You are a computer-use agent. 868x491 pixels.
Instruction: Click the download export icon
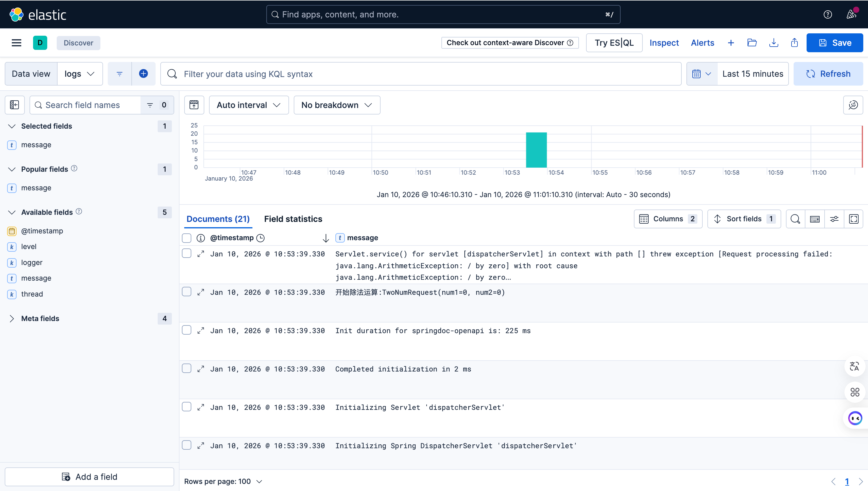point(774,43)
